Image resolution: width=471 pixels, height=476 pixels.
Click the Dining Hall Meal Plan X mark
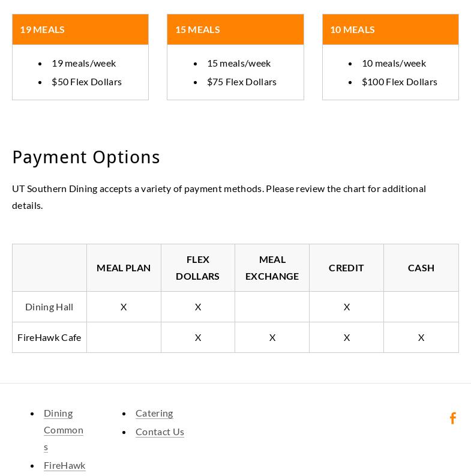(124, 307)
